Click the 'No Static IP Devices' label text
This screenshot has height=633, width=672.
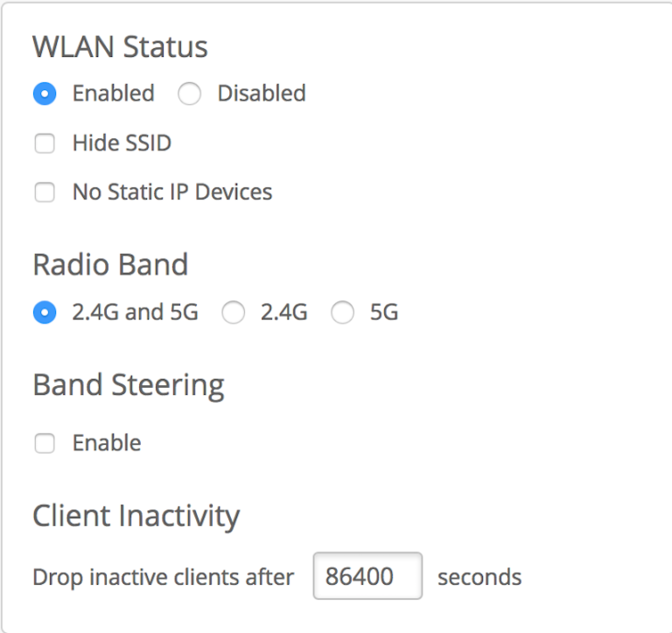pyautogui.click(x=171, y=193)
